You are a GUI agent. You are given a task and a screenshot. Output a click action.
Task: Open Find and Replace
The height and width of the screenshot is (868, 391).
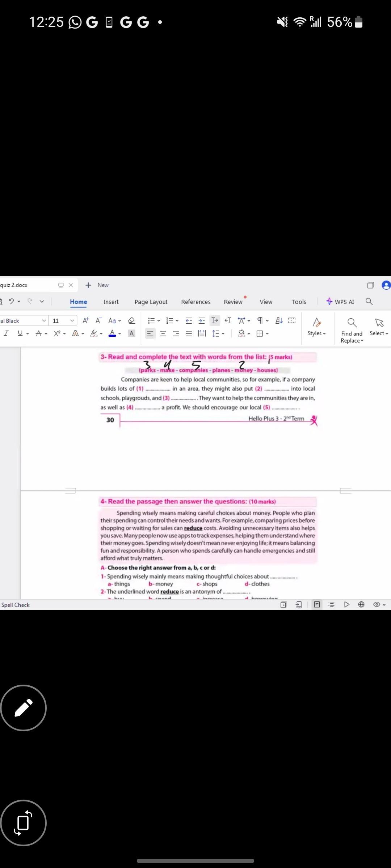[x=352, y=331]
